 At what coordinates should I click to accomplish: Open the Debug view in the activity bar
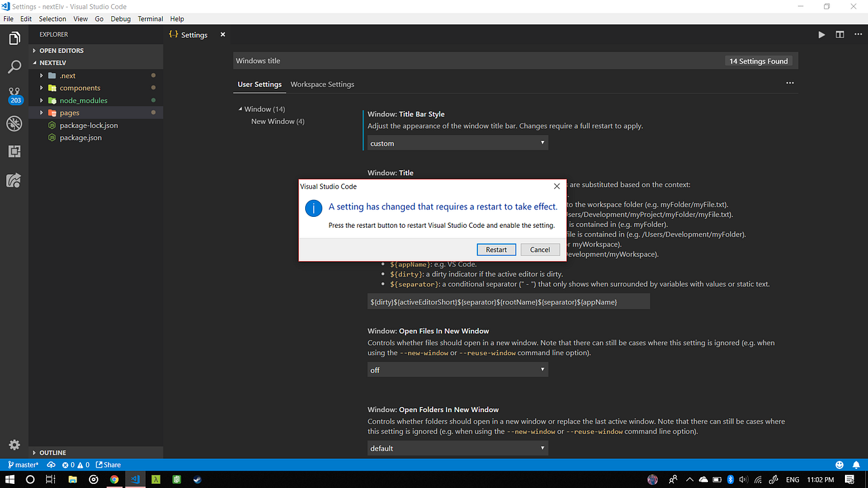click(14, 123)
